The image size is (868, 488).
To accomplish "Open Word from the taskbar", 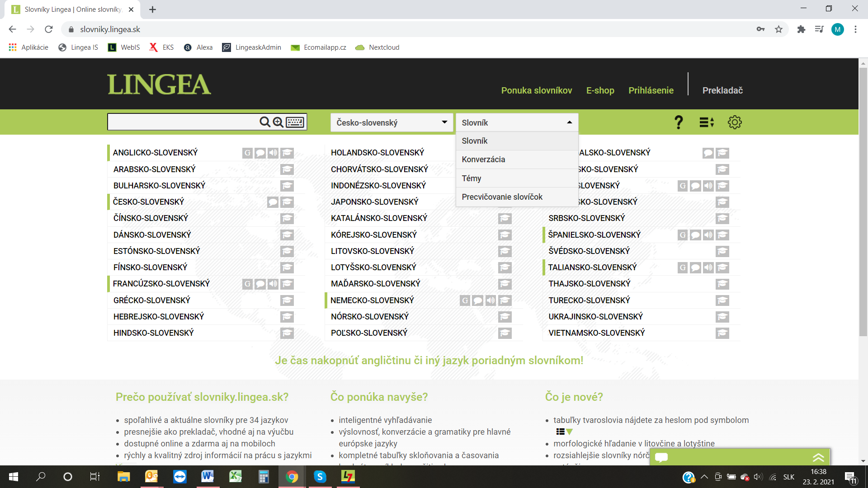I will (x=208, y=477).
